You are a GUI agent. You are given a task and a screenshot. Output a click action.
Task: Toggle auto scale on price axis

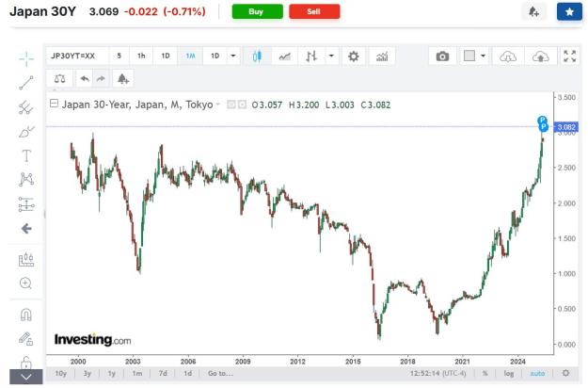pos(537,373)
